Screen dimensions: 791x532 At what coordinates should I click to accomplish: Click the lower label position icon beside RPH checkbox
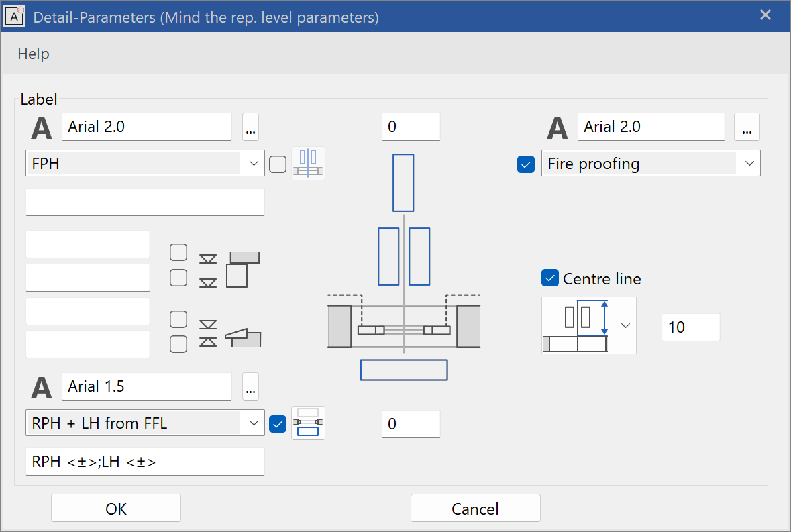click(308, 423)
